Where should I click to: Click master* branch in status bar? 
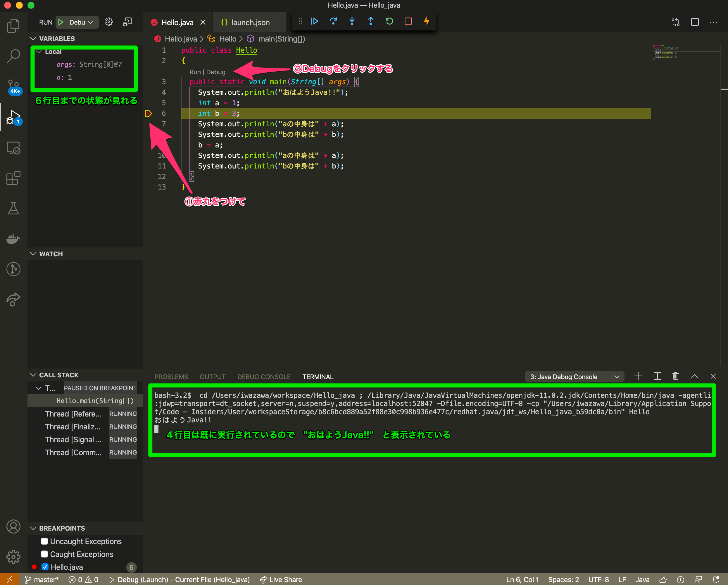[42, 580]
